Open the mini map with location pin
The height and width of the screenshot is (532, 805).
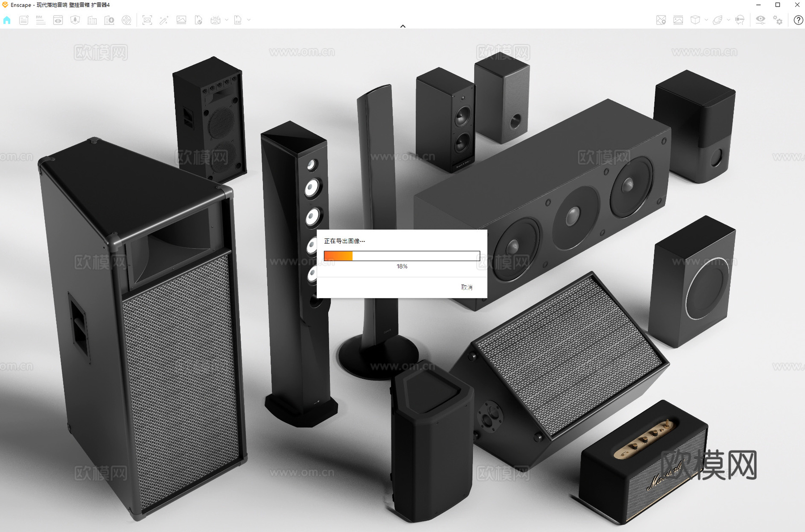(x=661, y=20)
